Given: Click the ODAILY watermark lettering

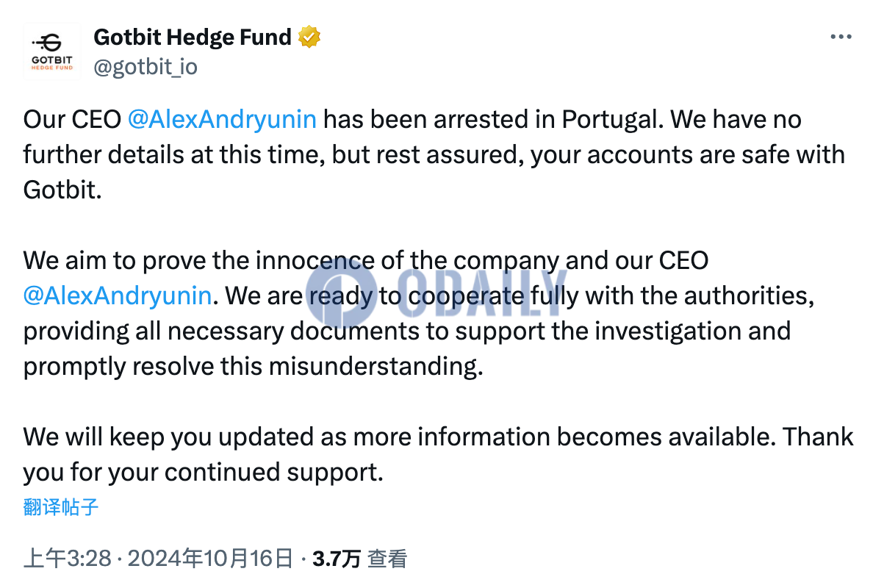Looking at the screenshot, I should (481, 293).
